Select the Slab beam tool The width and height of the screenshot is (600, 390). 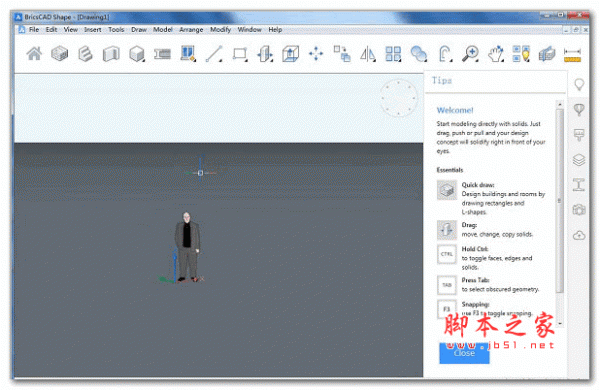point(162,54)
